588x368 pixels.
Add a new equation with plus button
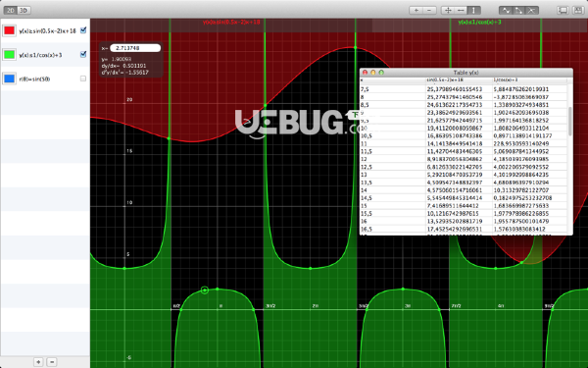coord(38,361)
